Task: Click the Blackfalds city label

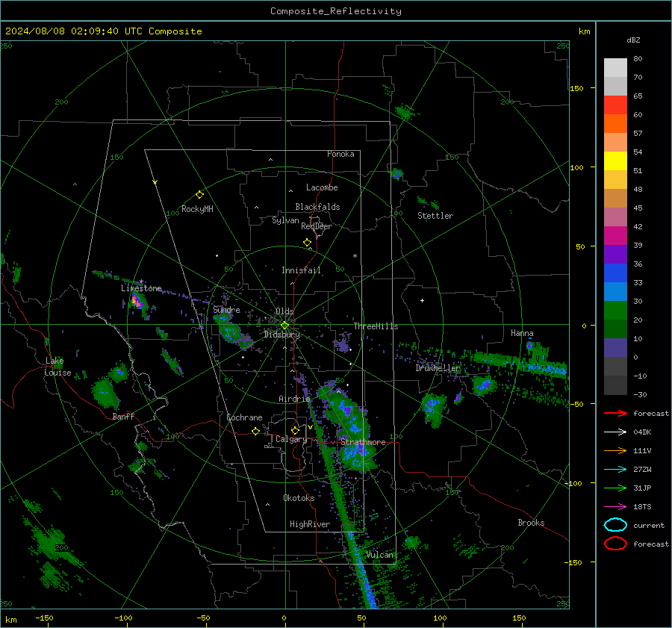Action: pos(317,207)
